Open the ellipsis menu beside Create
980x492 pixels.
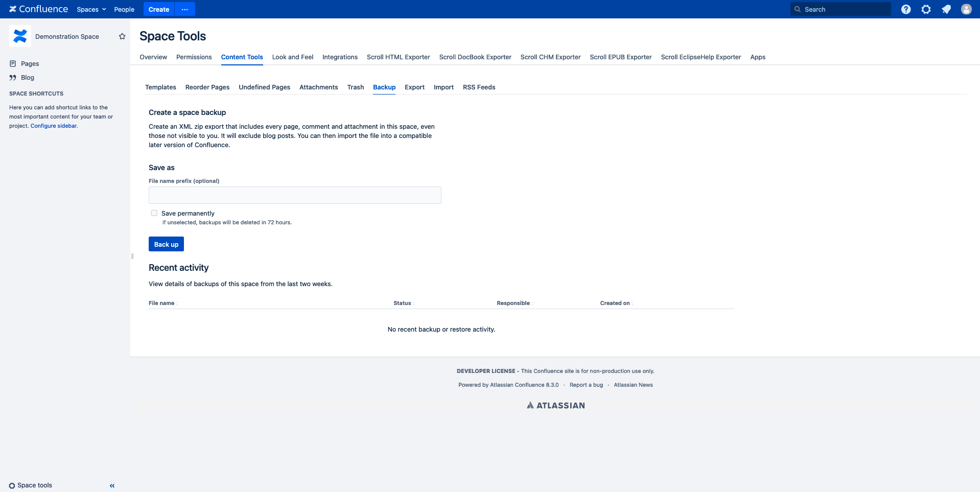pos(184,9)
